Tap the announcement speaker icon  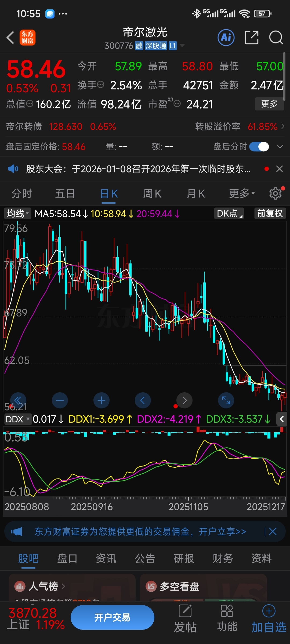pos(13,169)
